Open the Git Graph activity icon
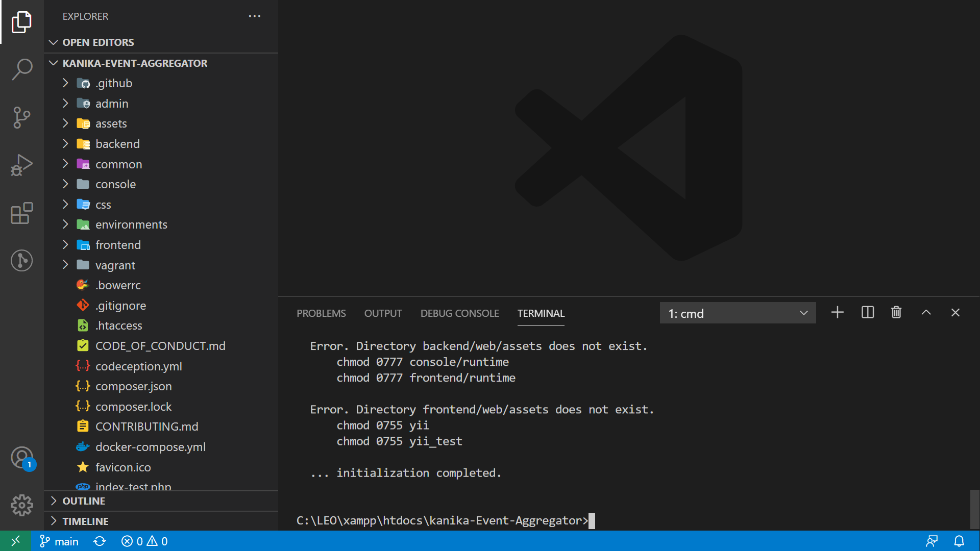This screenshot has width=980, height=551. 21,261
